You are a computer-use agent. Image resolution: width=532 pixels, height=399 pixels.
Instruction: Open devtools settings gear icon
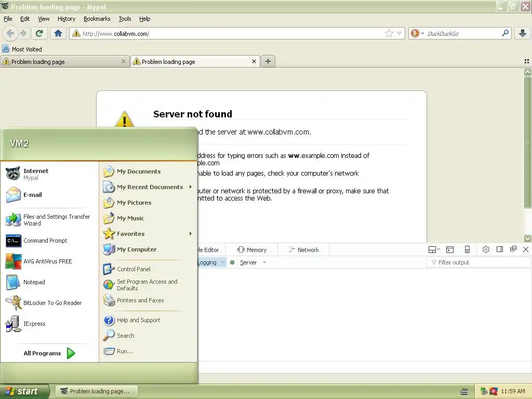pyautogui.click(x=486, y=250)
